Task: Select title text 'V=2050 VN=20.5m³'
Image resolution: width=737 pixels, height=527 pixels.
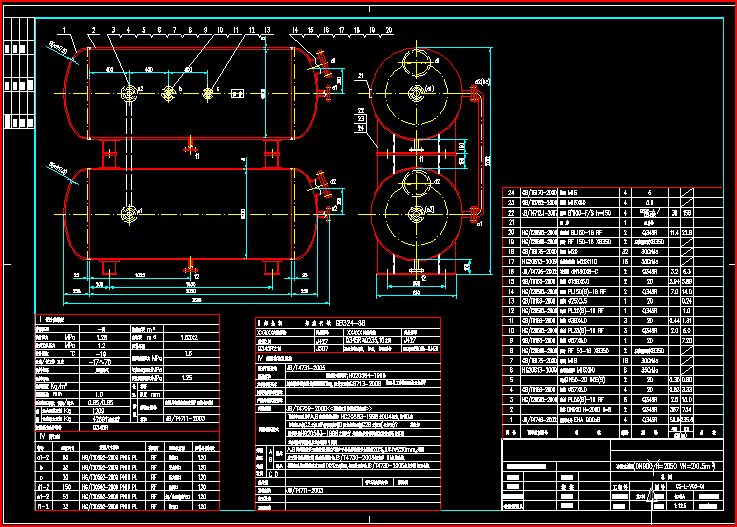Action: pos(683,466)
